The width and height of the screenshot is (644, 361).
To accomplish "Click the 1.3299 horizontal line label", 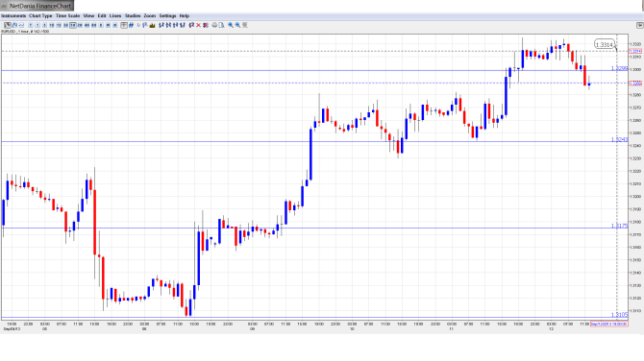I will coord(619,68).
